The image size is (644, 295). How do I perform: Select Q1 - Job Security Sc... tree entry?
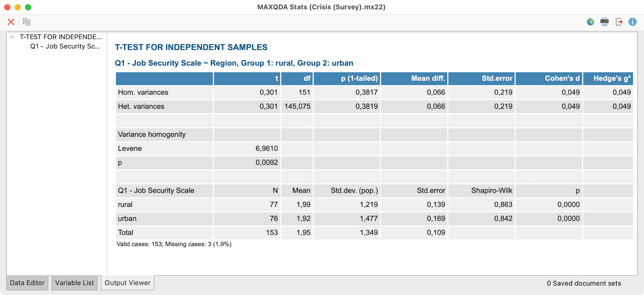(65, 46)
